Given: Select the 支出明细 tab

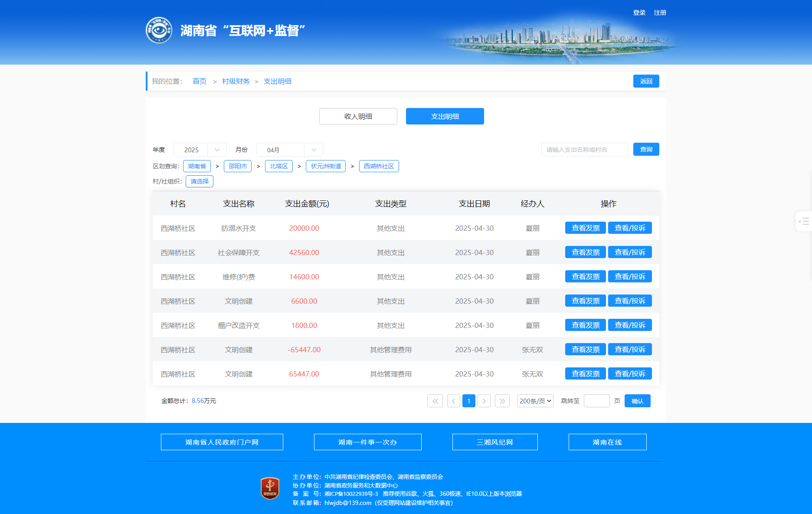Looking at the screenshot, I should tap(445, 116).
